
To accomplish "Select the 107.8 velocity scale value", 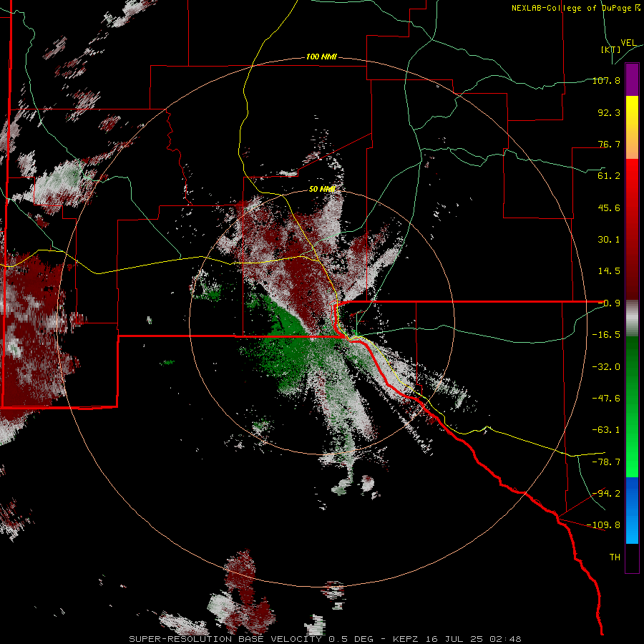I will pos(606,80).
